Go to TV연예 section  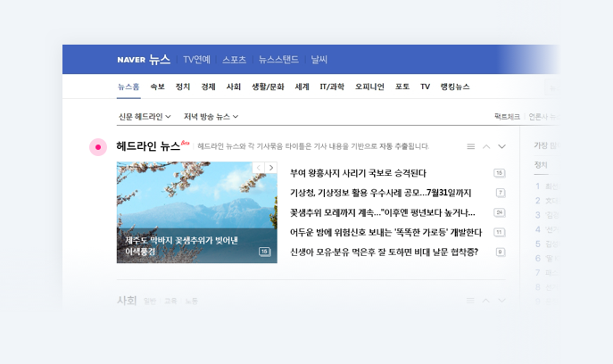click(x=196, y=60)
